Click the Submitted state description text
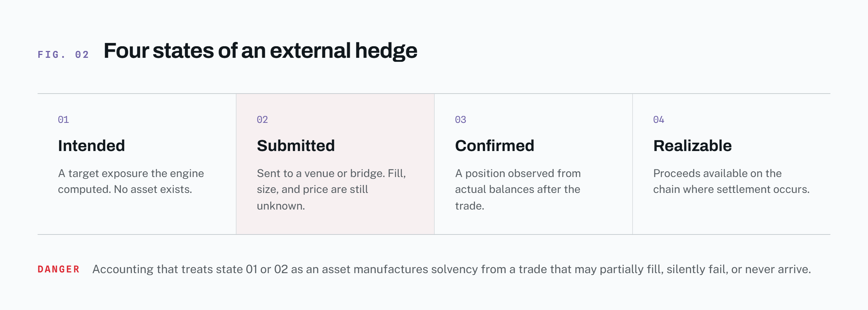868x310 pixels. (331, 189)
